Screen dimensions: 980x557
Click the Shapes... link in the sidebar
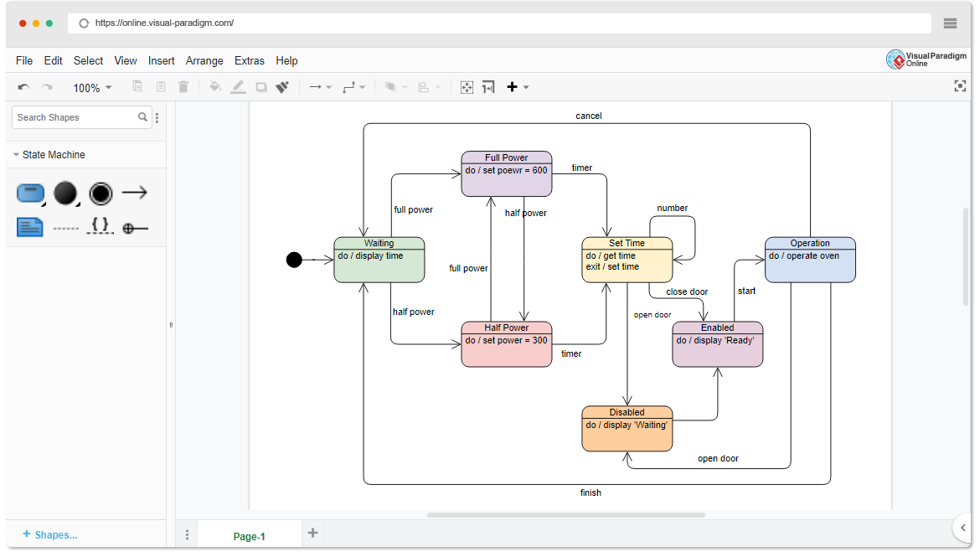[50, 534]
